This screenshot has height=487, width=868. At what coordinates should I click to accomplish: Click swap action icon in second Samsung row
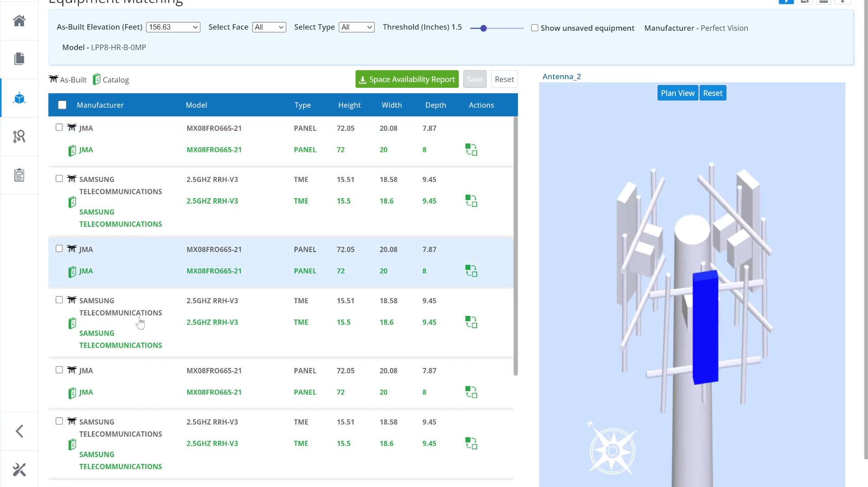(x=471, y=322)
